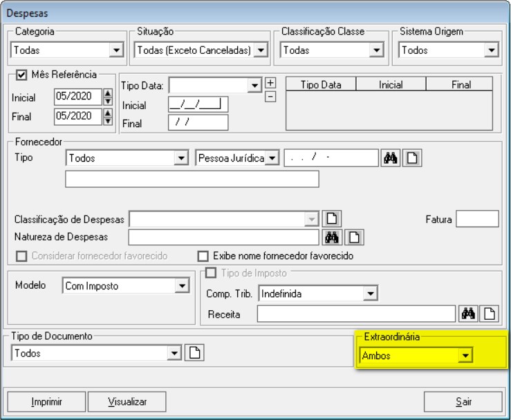511x420 pixels.
Task: Click the Final column header in table
Action: 460,84
